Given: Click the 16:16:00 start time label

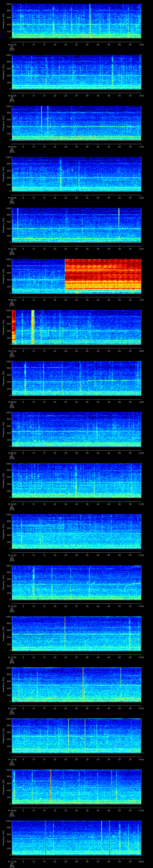Looking at the screenshot, I should tap(12, 810).
